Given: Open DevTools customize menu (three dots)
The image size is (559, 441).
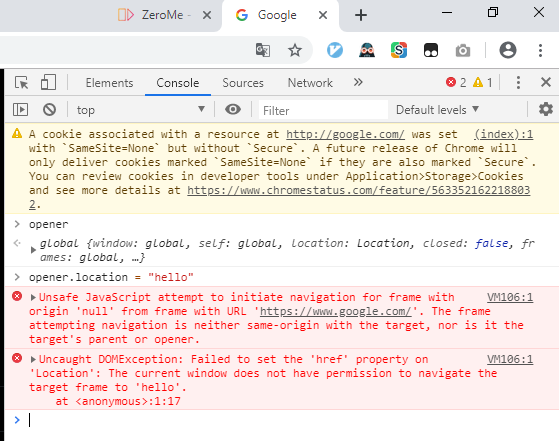Looking at the screenshot, I should pos(518,83).
